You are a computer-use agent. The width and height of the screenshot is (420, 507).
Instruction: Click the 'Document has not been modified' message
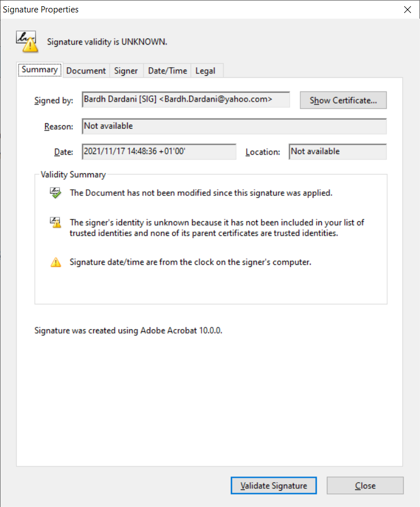pos(201,193)
